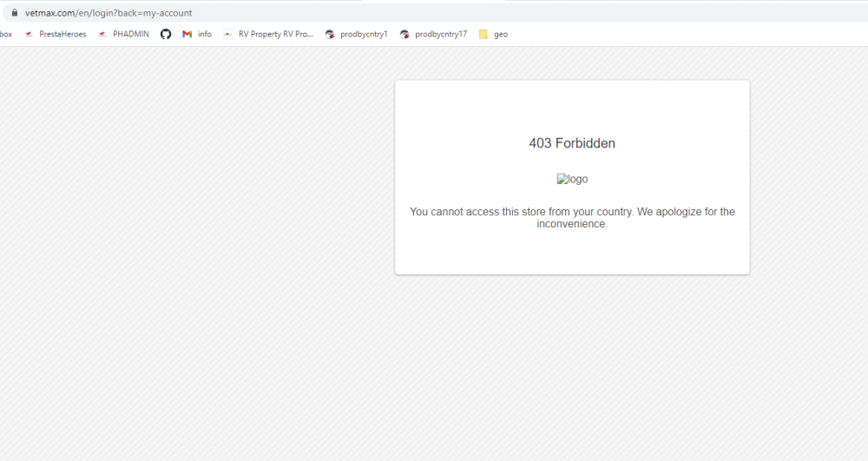Click the 403 Forbidden heading text
Viewport: 868px width, 461px height.
pyautogui.click(x=572, y=143)
